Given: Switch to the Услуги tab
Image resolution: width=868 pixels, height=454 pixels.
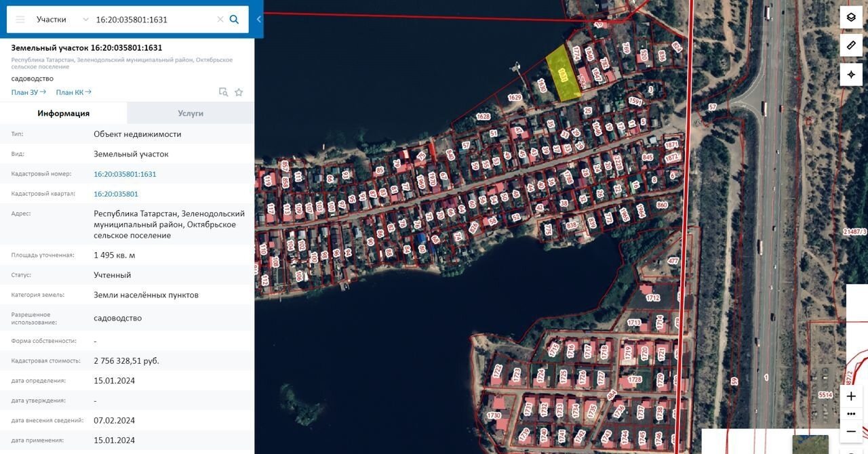Looking at the screenshot, I should [x=191, y=113].
